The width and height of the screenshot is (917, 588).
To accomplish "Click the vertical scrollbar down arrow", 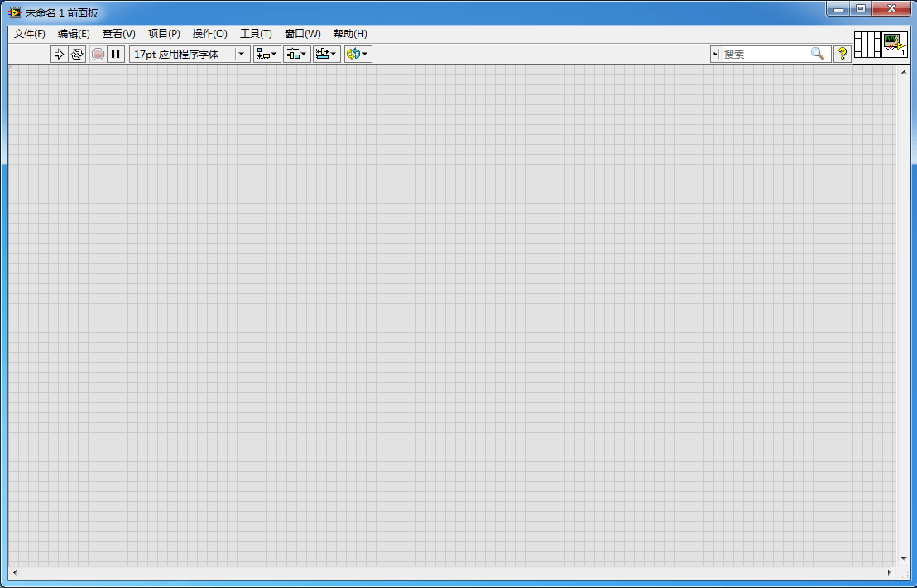I will click(904, 559).
